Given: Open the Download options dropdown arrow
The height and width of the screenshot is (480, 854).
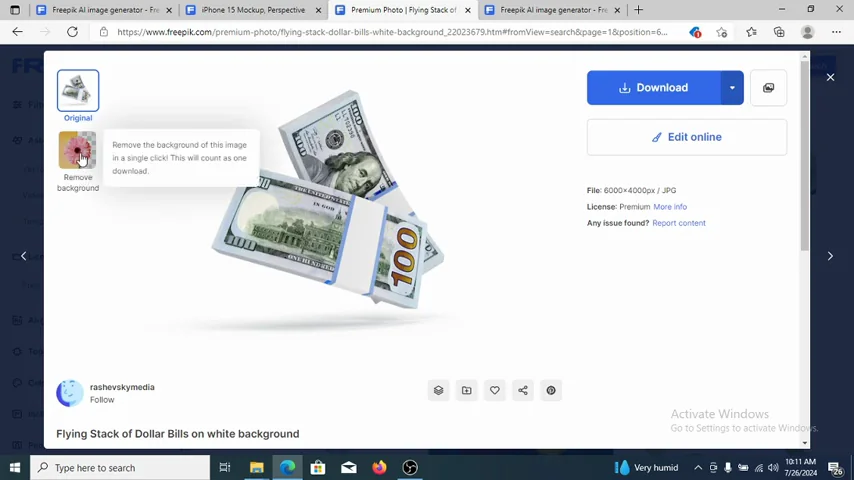Looking at the screenshot, I should [x=732, y=88].
